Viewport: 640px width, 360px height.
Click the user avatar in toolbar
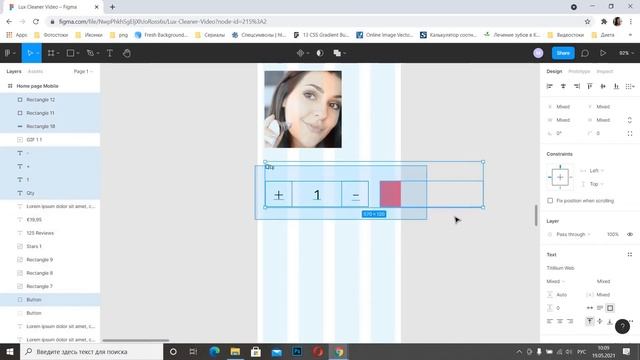click(x=538, y=53)
